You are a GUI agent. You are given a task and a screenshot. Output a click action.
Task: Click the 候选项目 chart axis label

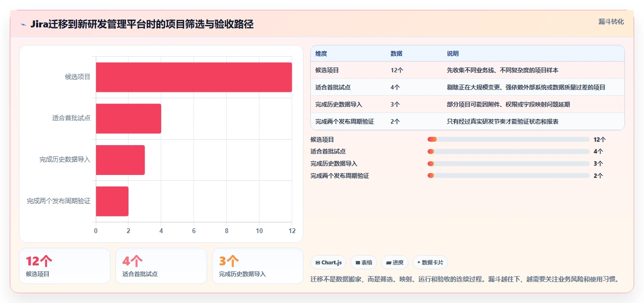click(78, 77)
